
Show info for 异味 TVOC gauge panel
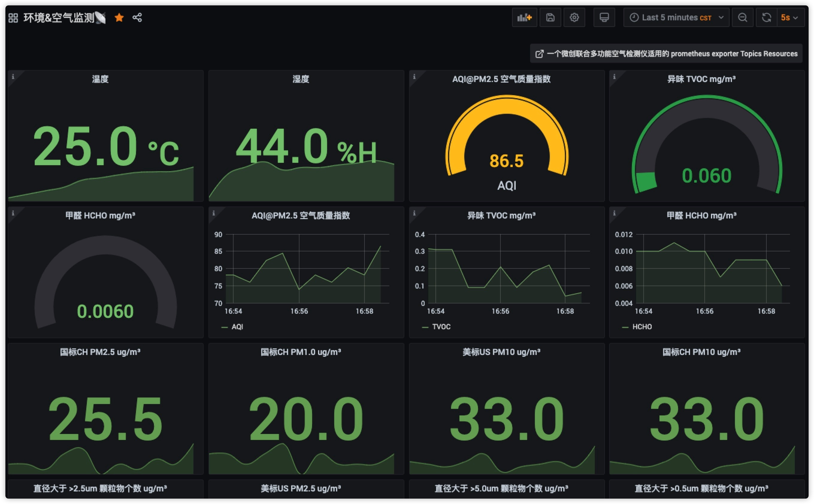point(614,77)
